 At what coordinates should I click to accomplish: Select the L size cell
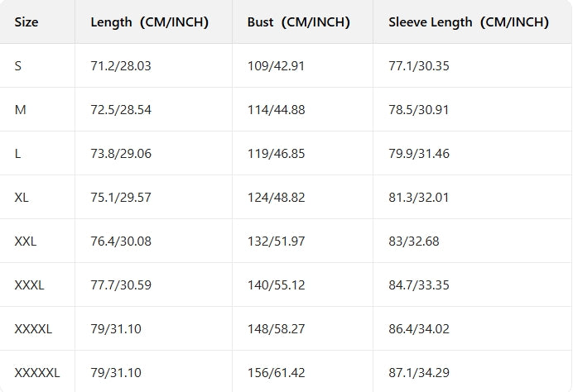tap(18, 154)
